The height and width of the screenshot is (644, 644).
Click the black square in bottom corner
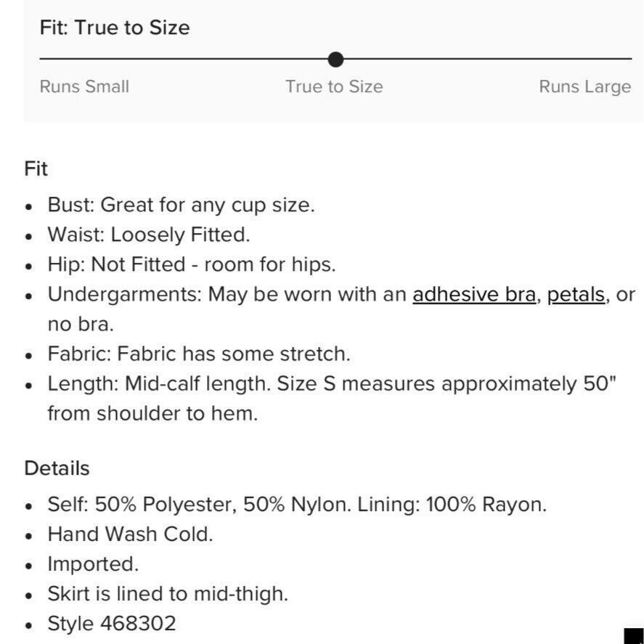click(634, 636)
